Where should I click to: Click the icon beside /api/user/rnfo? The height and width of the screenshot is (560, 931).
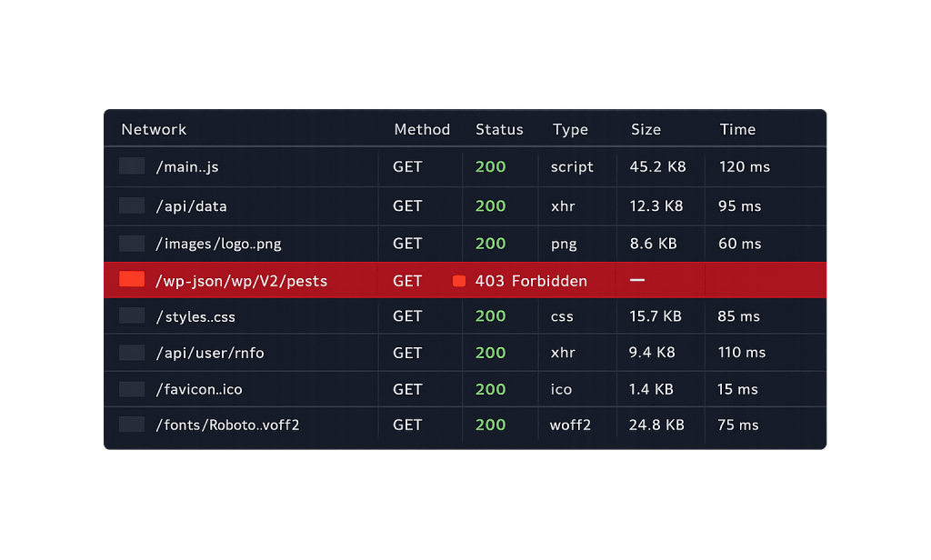coord(132,352)
